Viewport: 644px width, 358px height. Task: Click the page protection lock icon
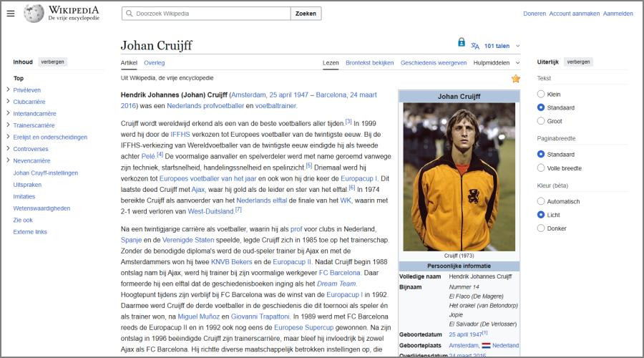462,42
